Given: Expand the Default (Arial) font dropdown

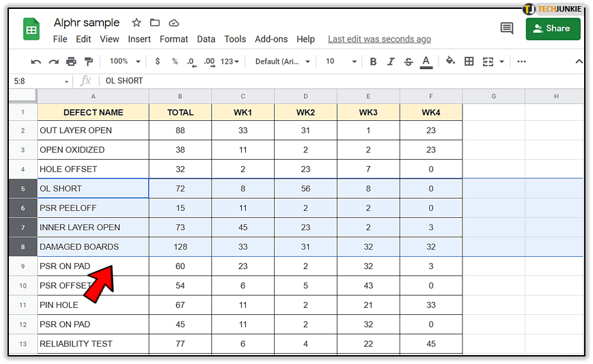Looking at the screenshot, I should [282, 61].
